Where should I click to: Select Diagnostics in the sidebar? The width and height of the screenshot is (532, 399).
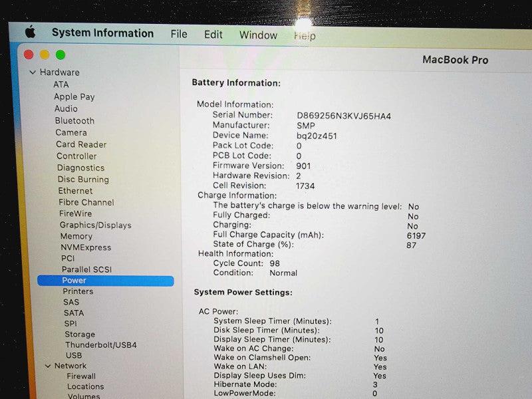click(x=80, y=168)
